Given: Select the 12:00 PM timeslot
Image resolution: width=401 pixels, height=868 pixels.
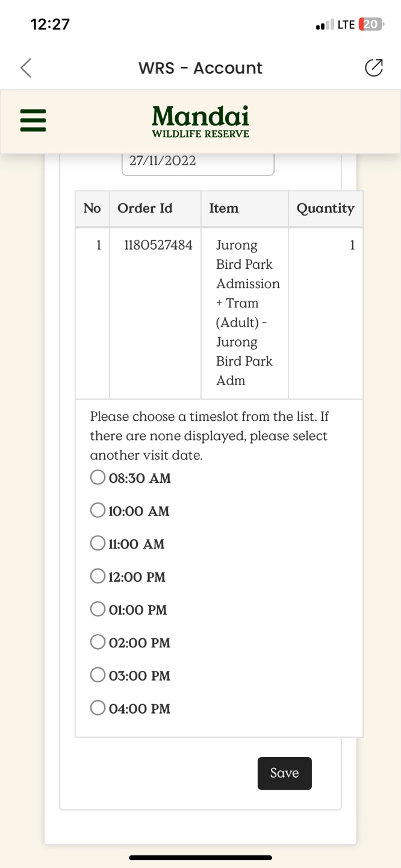Looking at the screenshot, I should [98, 577].
